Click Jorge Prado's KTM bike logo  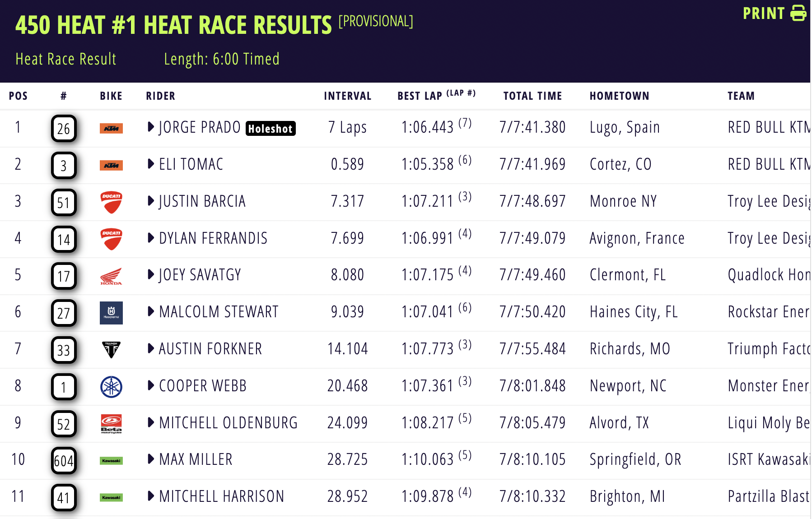coord(111,129)
